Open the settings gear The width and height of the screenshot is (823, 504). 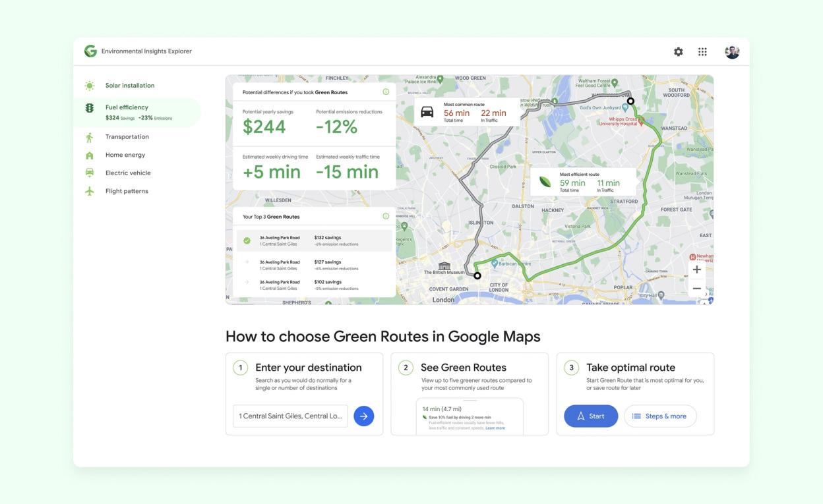(678, 52)
